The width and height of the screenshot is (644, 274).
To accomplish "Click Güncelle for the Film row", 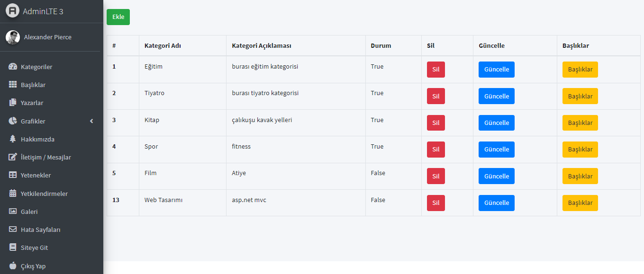I will [497, 176].
